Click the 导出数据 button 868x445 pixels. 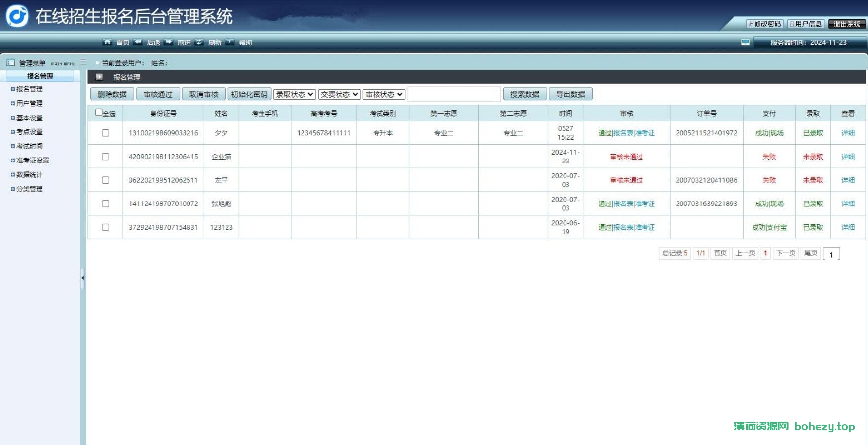571,94
